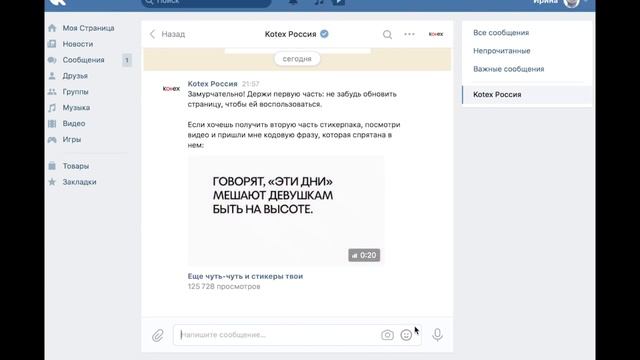Screen dimensions: 640x360
Task: Click the magnifier icon to search the conversation
Action: (387, 35)
